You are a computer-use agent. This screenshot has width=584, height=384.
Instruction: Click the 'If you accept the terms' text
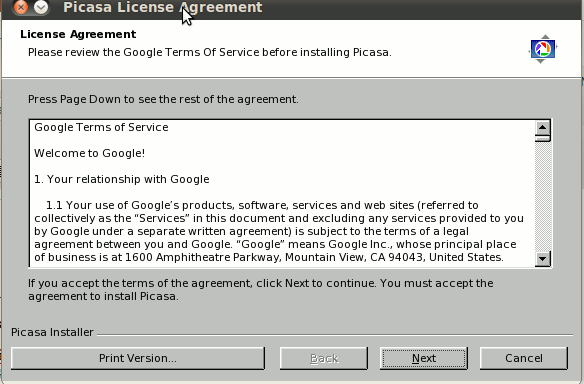[x=261, y=290]
